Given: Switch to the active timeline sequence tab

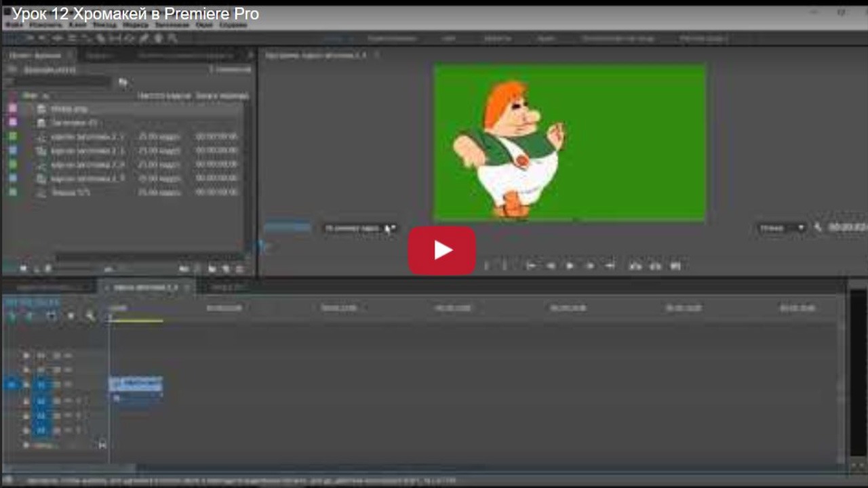Looking at the screenshot, I should (x=146, y=287).
